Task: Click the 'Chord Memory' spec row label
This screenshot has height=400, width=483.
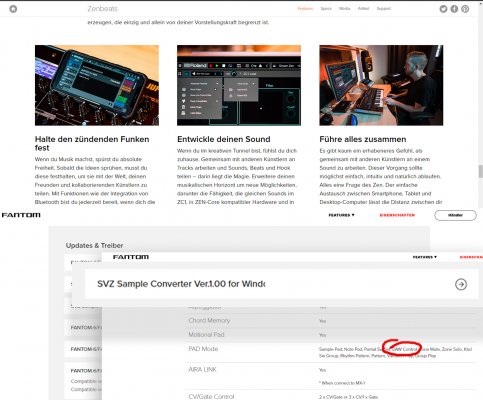Action: (x=209, y=320)
